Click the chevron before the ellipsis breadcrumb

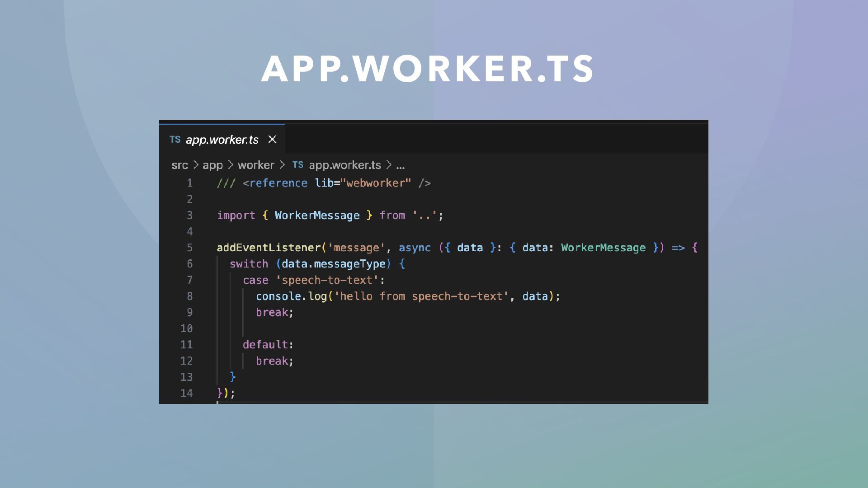pos(389,165)
